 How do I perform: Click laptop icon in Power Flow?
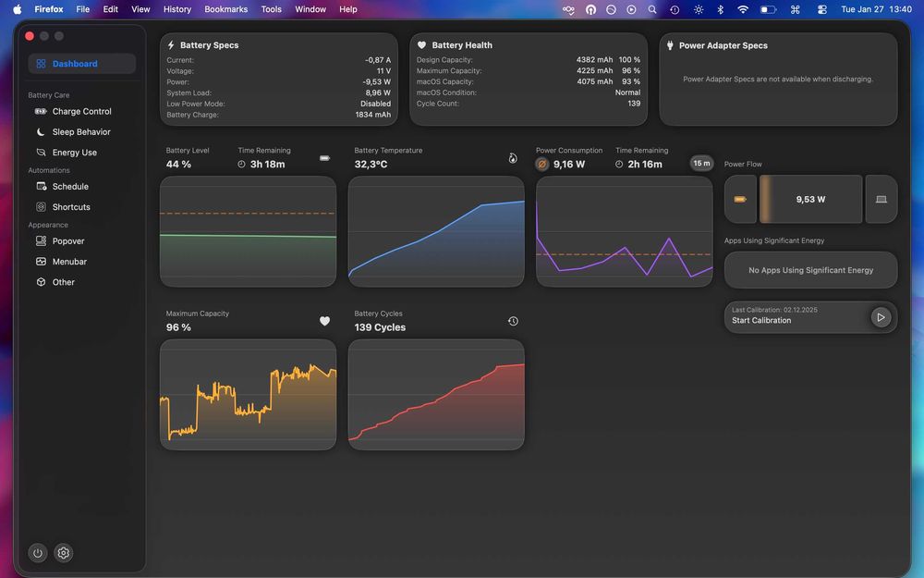click(x=881, y=200)
